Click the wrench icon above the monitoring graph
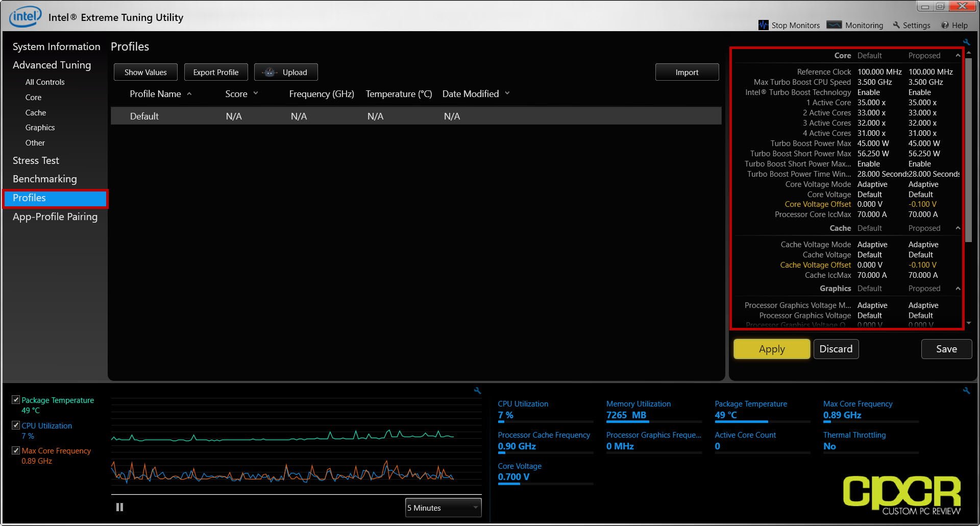980x526 pixels. click(477, 391)
